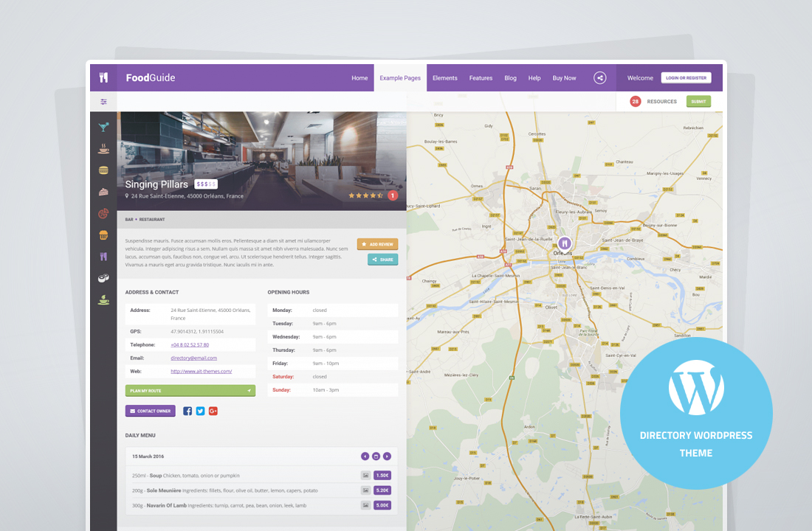Open Facebook share icon
Viewport: 812px width, 531px height.
point(187,411)
